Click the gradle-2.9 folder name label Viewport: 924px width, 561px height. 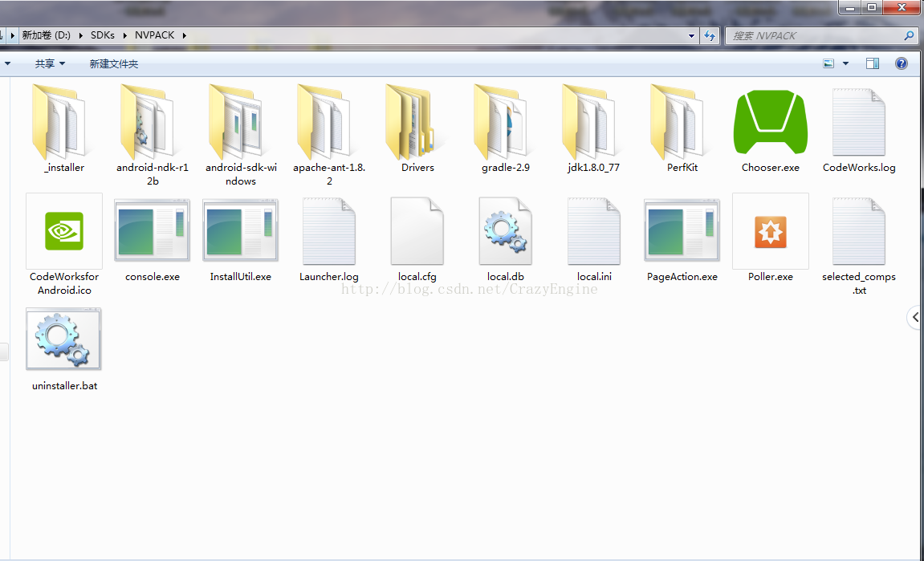pos(506,168)
